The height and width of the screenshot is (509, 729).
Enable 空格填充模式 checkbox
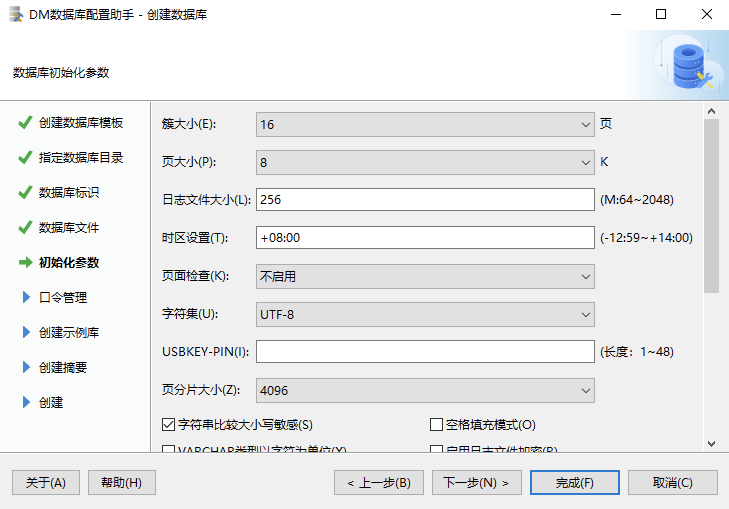[x=436, y=424]
